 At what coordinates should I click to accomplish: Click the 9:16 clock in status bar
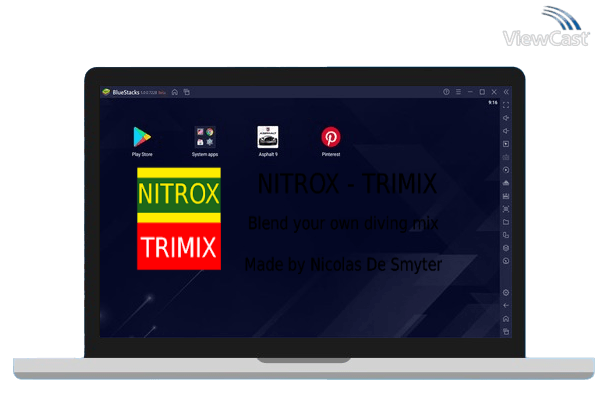pyautogui.click(x=493, y=103)
